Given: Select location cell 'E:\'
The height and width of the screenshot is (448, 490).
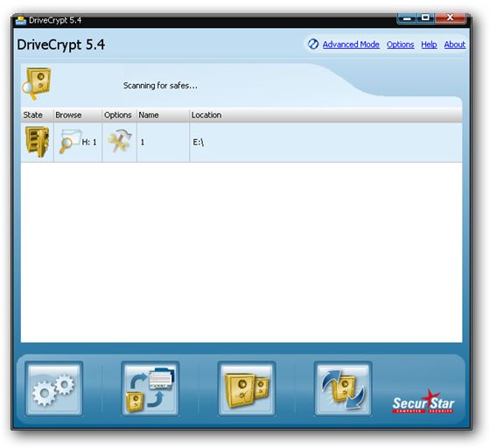Looking at the screenshot, I should tap(325, 143).
